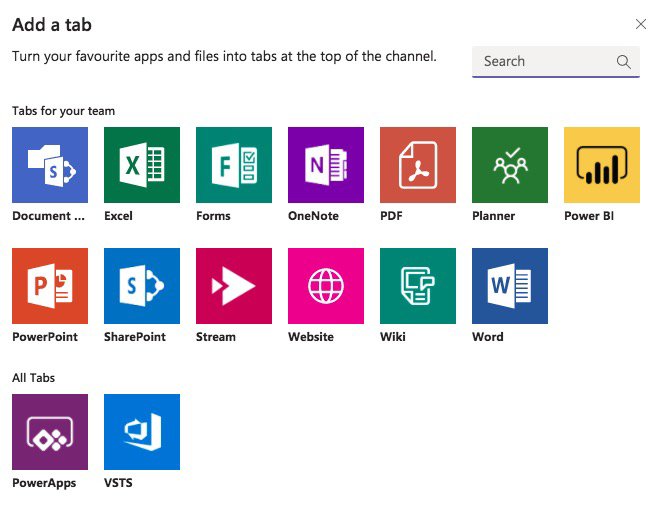
Task: Click the "Forms" label text
Action: point(213,216)
